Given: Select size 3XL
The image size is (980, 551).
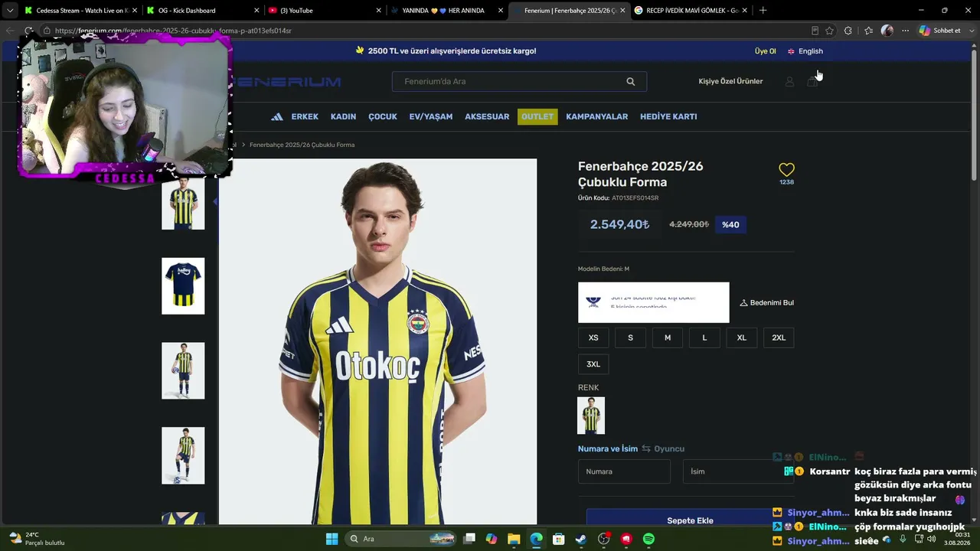Looking at the screenshot, I should coord(593,364).
